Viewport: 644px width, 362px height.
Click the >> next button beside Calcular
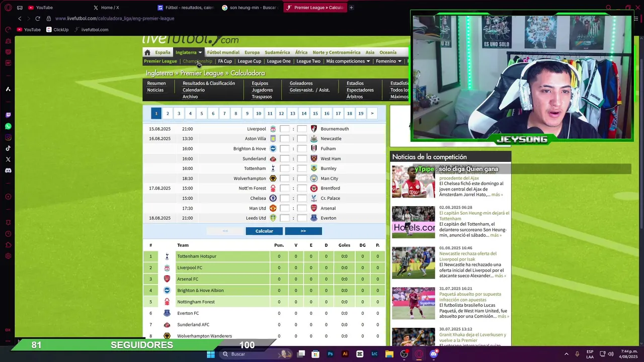click(303, 231)
